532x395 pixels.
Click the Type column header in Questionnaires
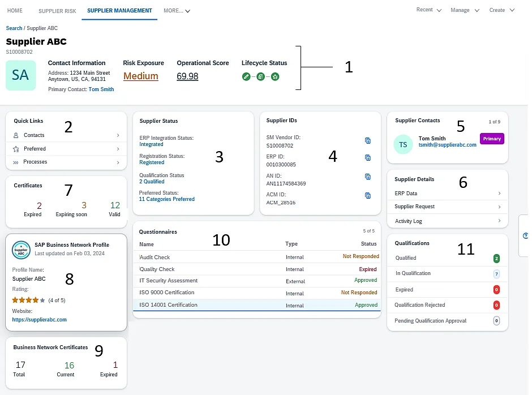pyautogui.click(x=291, y=244)
